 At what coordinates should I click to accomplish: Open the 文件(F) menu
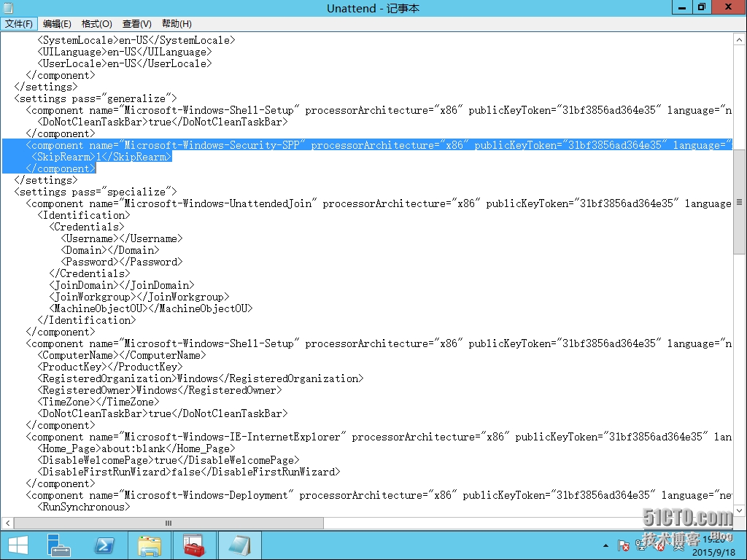[19, 24]
